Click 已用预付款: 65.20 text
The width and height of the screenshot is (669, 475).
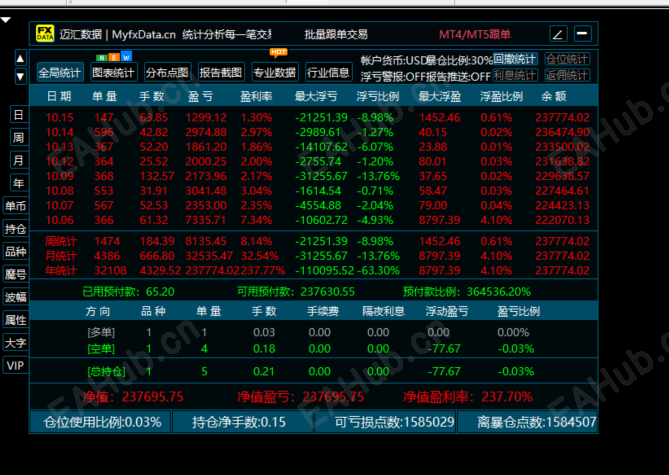pyautogui.click(x=128, y=292)
